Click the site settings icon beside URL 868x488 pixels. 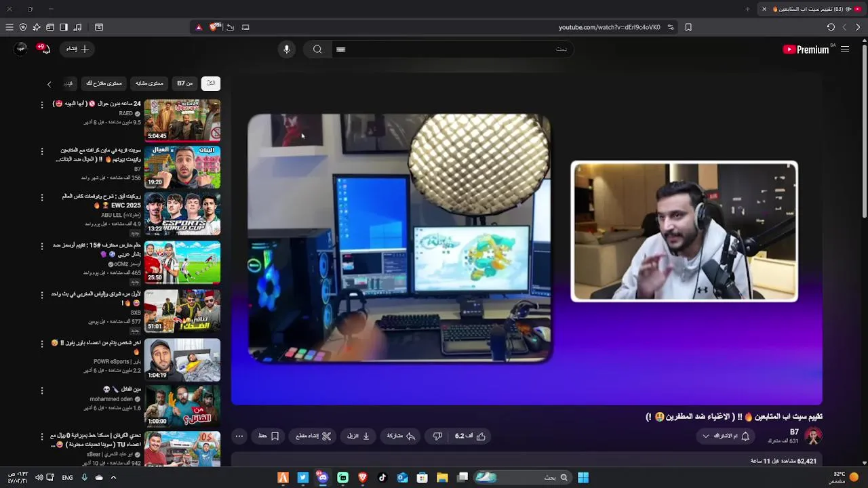pyautogui.click(x=671, y=27)
